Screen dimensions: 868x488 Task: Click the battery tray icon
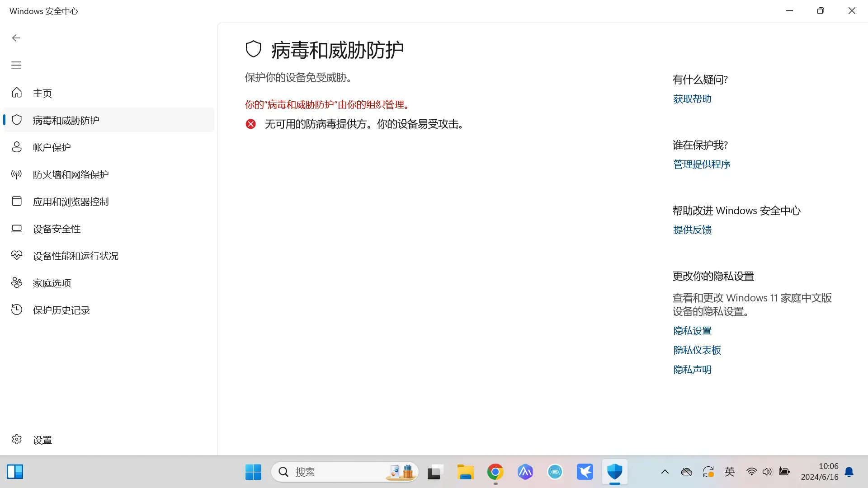pos(784,472)
